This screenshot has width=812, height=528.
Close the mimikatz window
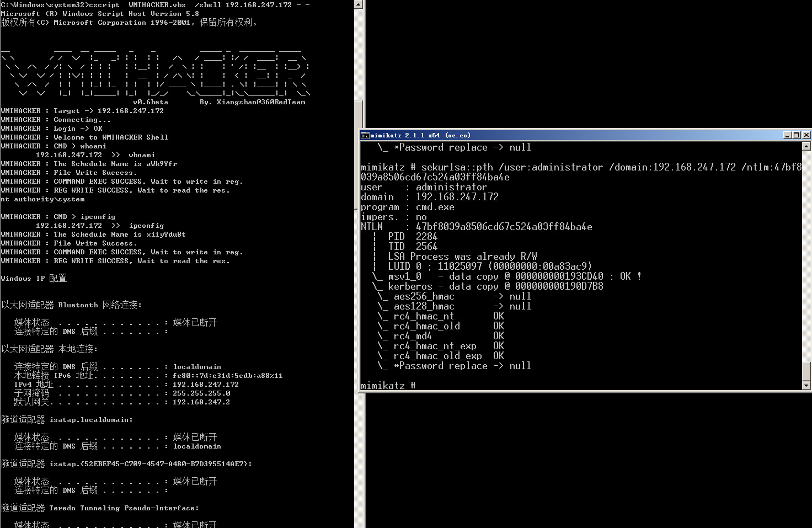coord(806,135)
